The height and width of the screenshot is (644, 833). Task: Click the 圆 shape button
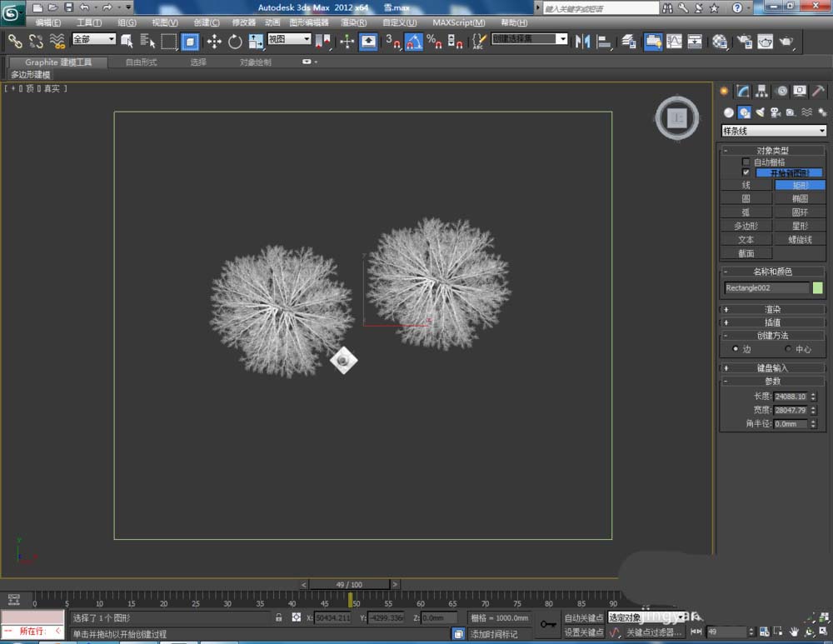coord(746,199)
